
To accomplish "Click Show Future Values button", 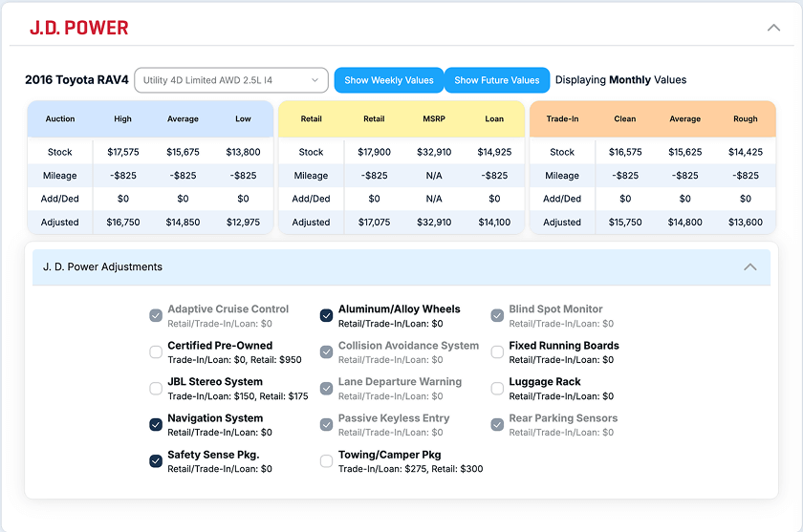I will pyautogui.click(x=497, y=80).
